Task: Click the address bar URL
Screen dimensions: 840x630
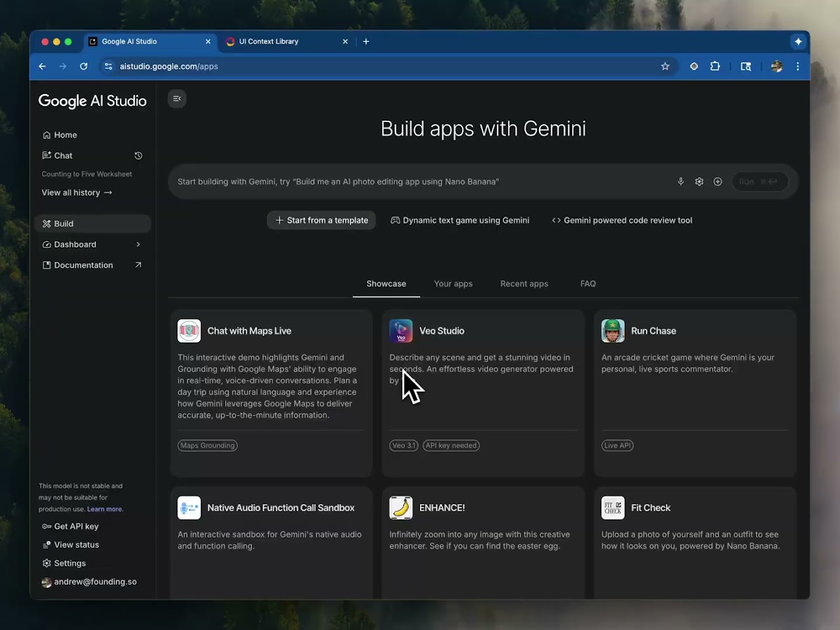Action: pos(169,66)
